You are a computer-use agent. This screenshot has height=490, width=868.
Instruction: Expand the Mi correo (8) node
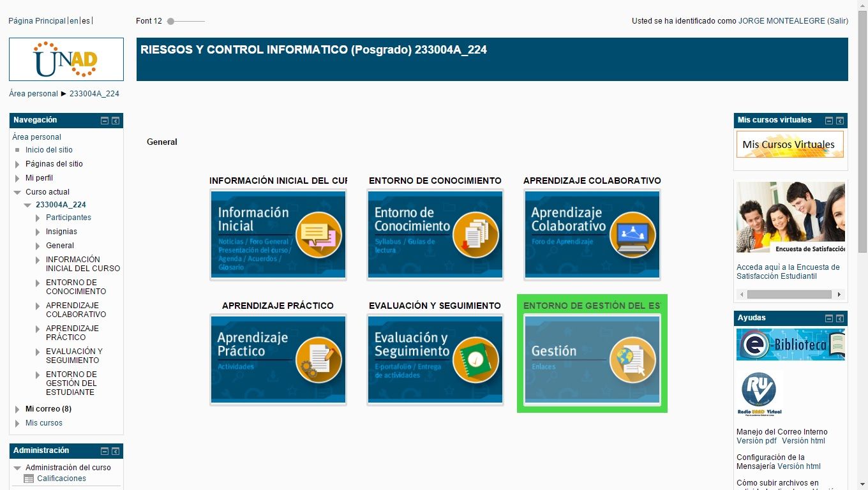point(18,409)
